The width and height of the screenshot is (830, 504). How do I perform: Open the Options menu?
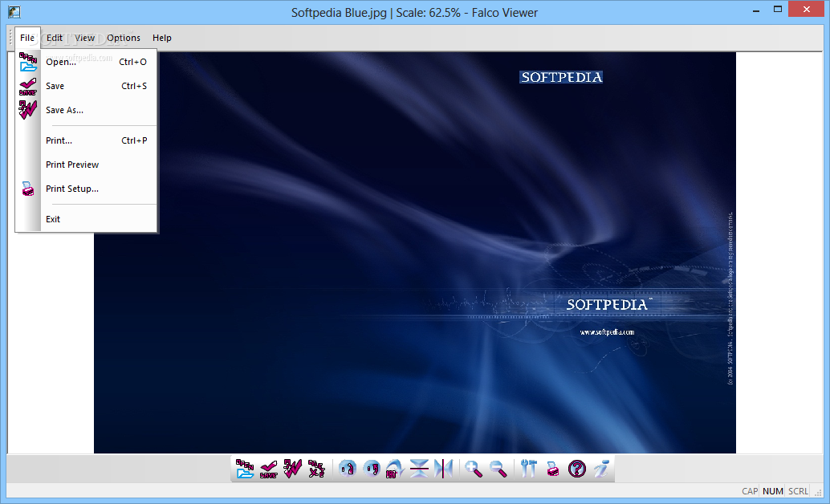[124, 38]
